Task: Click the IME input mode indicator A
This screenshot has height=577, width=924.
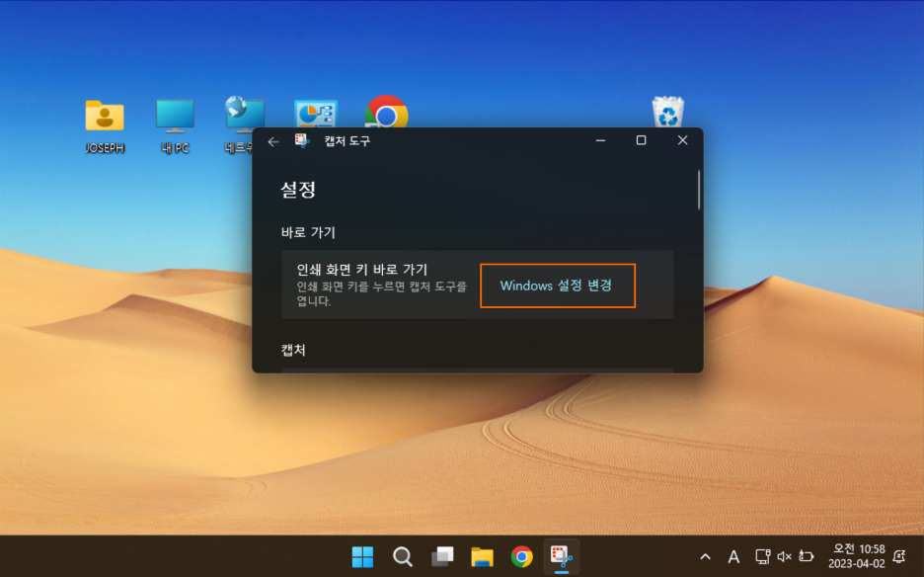Action: 733,556
